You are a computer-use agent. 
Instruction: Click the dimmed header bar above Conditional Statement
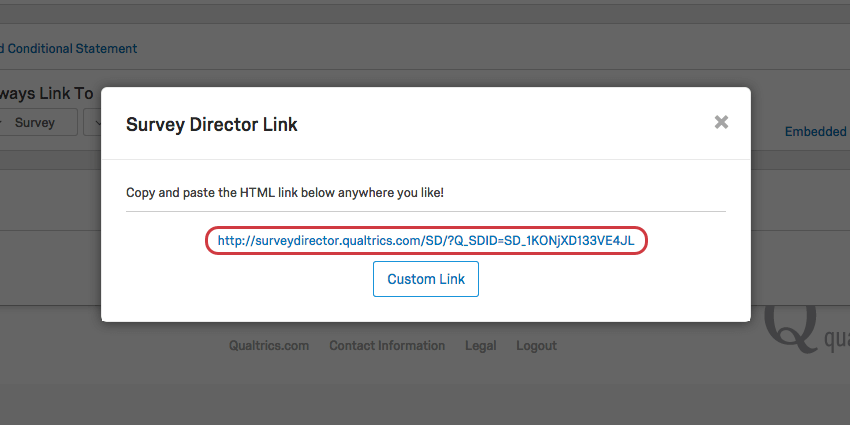coord(425,14)
